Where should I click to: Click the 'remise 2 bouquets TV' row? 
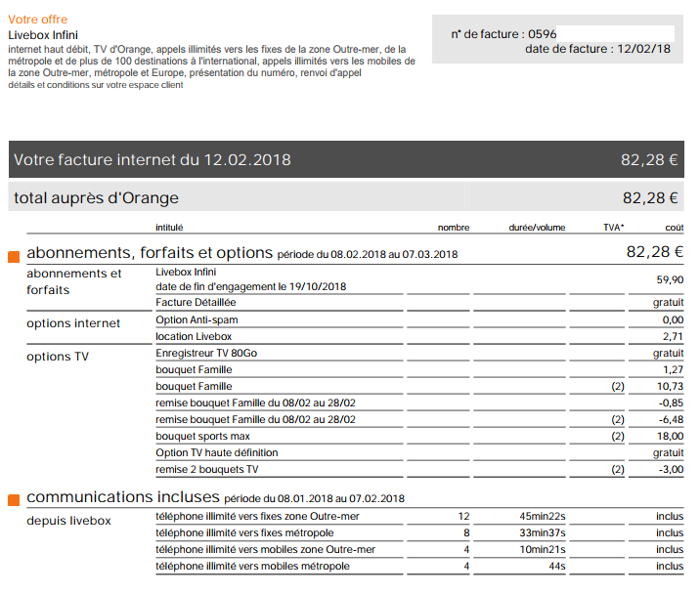419,470
